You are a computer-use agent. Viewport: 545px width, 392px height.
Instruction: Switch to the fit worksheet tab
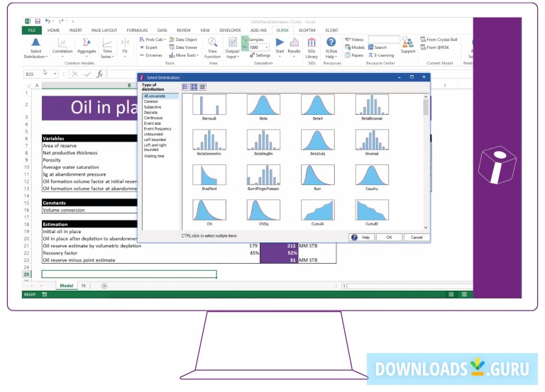84,286
